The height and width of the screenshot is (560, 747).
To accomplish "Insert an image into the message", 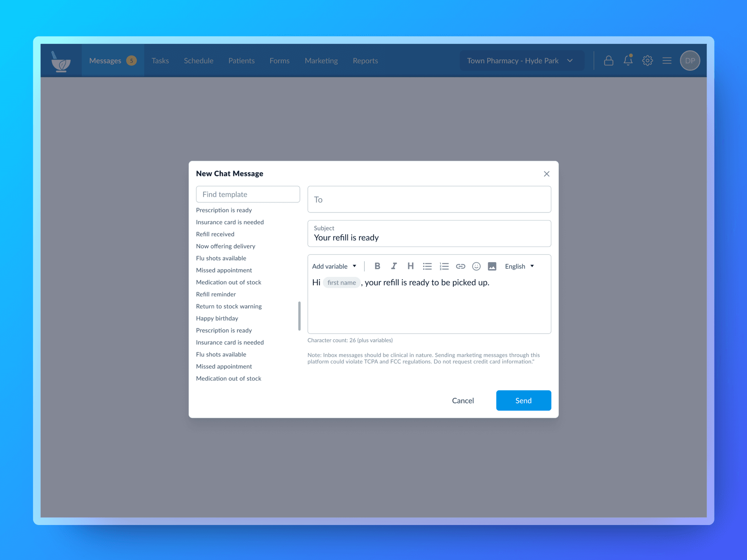I will [x=492, y=267].
